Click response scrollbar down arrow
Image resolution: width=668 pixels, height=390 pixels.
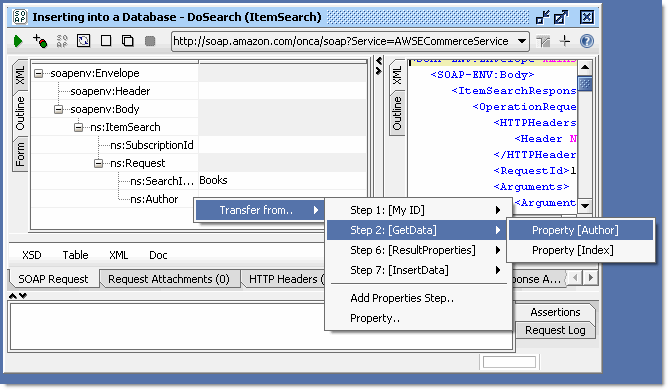[x=585, y=206]
